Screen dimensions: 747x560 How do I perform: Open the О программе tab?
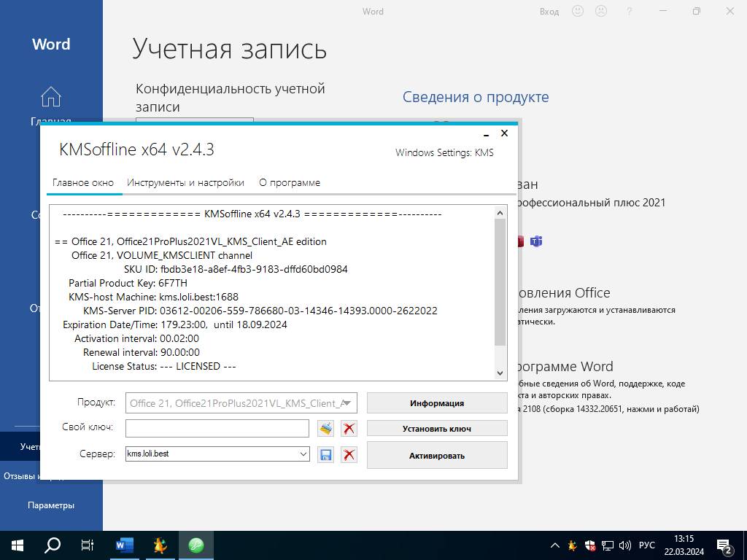[x=290, y=183]
